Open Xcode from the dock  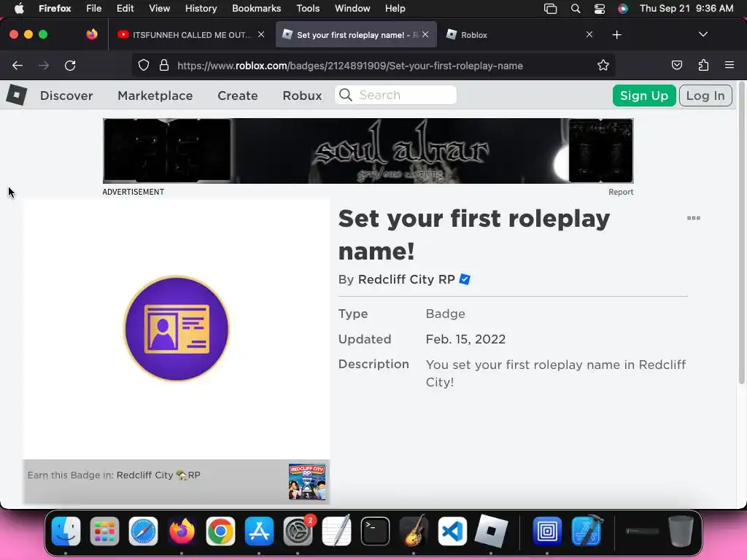[x=586, y=531]
